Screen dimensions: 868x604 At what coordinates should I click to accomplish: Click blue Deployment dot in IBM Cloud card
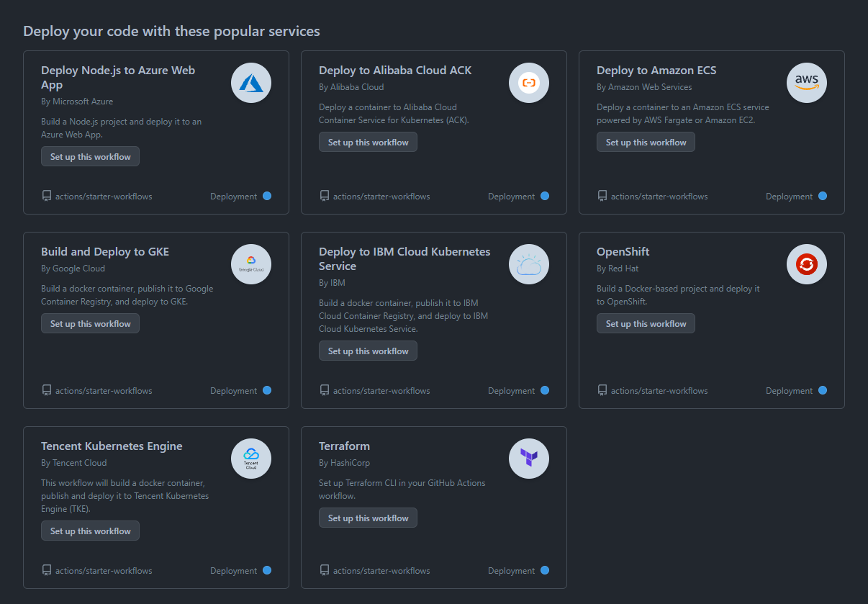click(x=545, y=390)
